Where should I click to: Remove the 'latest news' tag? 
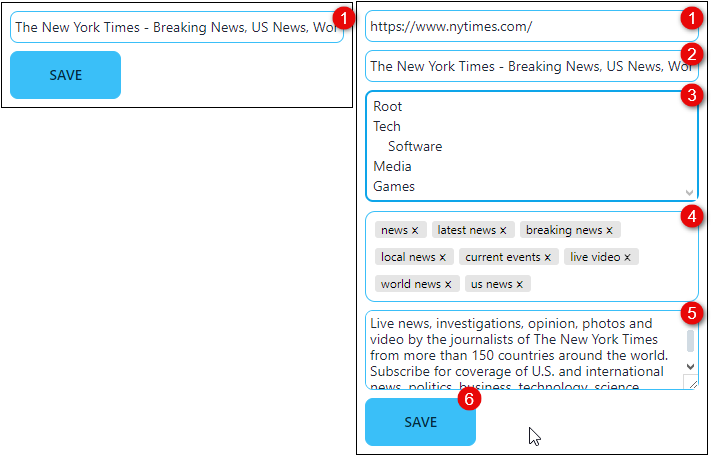tap(503, 231)
